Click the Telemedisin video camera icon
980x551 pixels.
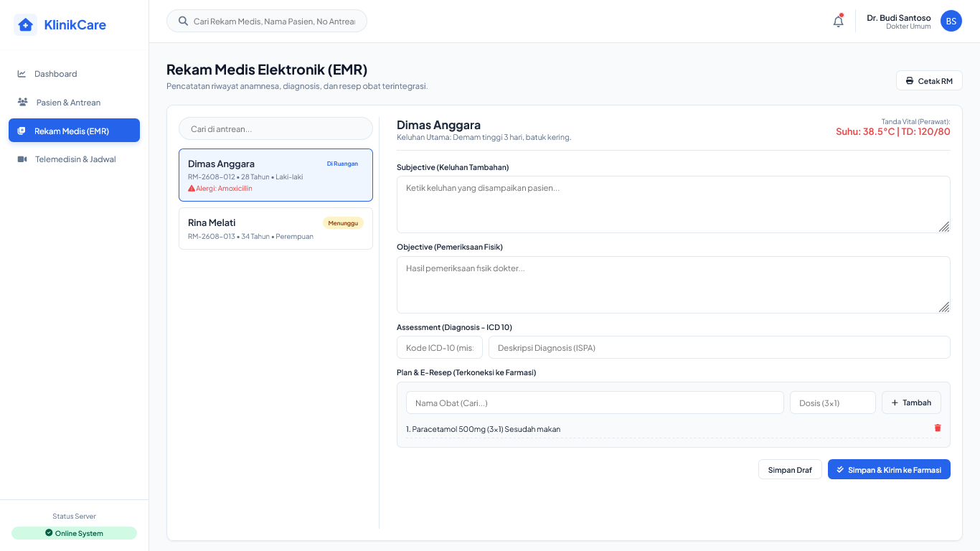coord(22,159)
